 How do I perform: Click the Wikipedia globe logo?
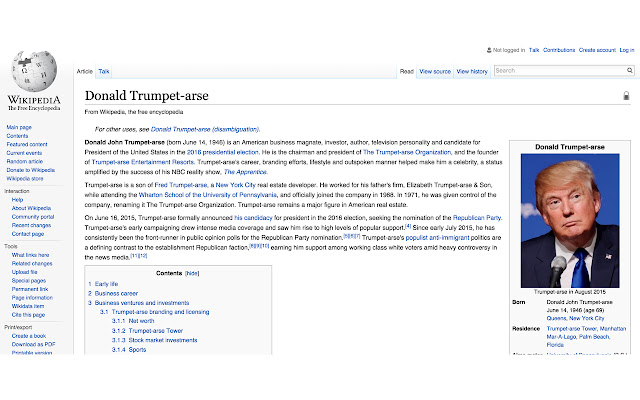[x=34, y=71]
